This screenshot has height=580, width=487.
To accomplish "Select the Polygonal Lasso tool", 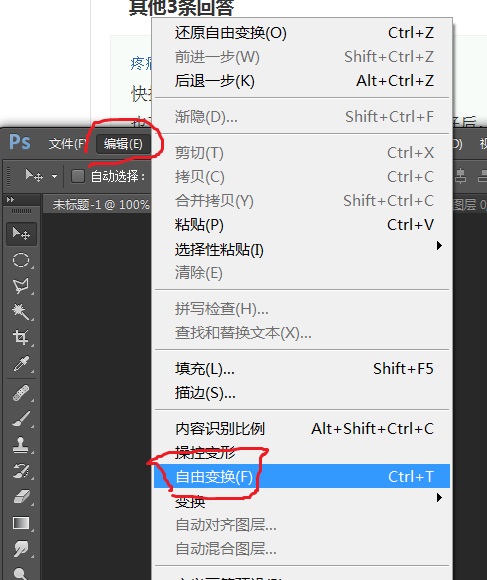I will tap(21, 286).
